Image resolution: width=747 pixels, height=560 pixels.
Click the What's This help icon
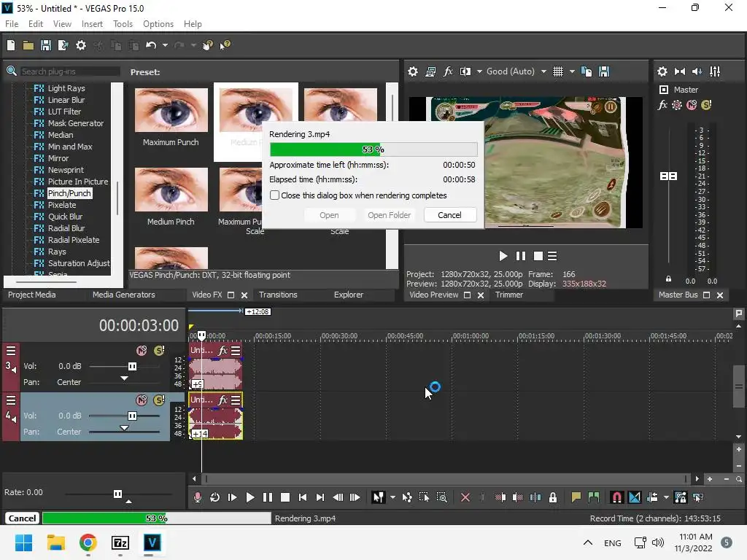coord(225,45)
